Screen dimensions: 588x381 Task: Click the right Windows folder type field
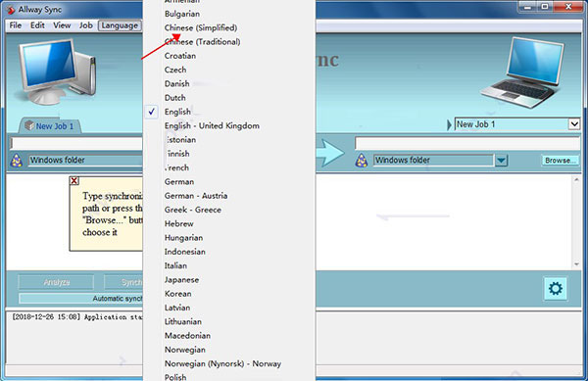[433, 161]
